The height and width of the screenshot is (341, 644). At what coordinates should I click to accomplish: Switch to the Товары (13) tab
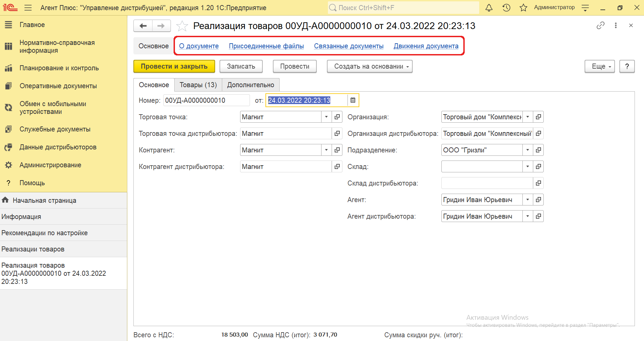(x=198, y=85)
